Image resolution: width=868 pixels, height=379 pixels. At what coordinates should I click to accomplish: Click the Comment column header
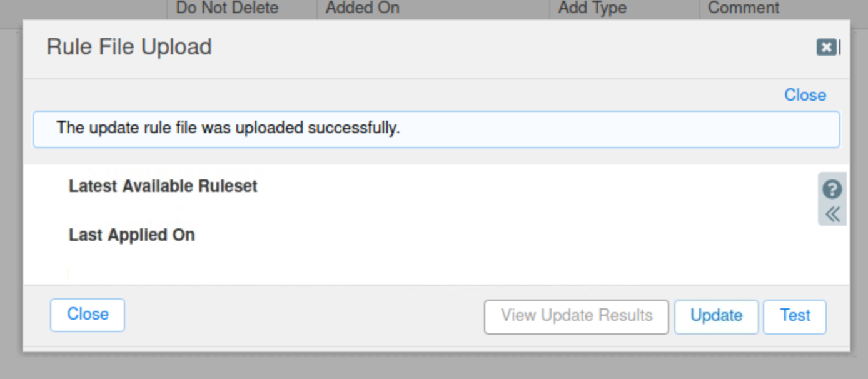[744, 8]
